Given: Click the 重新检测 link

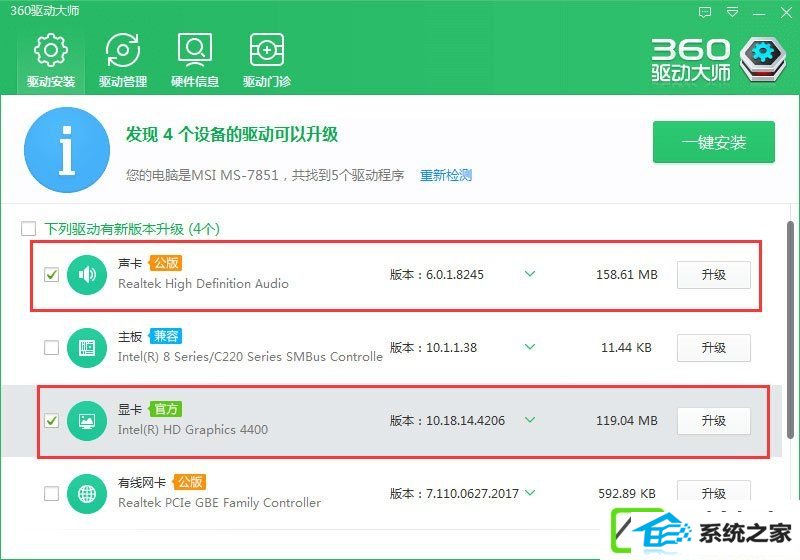Looking at the screenshot, I should pos(446,175).
